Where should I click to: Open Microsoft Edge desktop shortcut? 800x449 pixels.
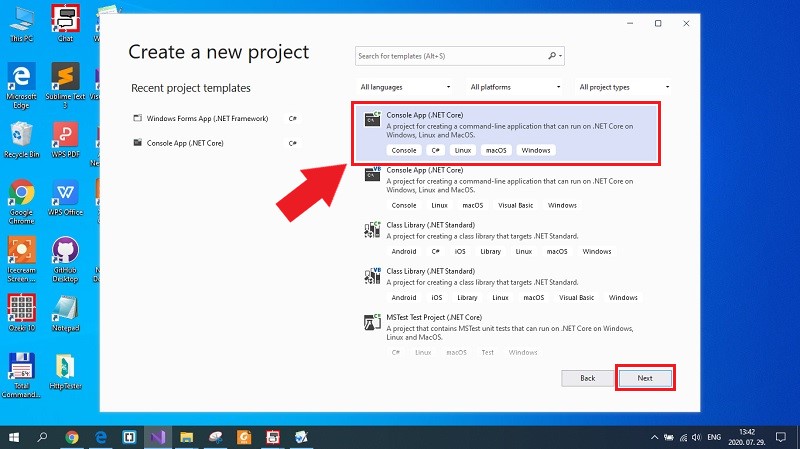[x=21, y=86]
